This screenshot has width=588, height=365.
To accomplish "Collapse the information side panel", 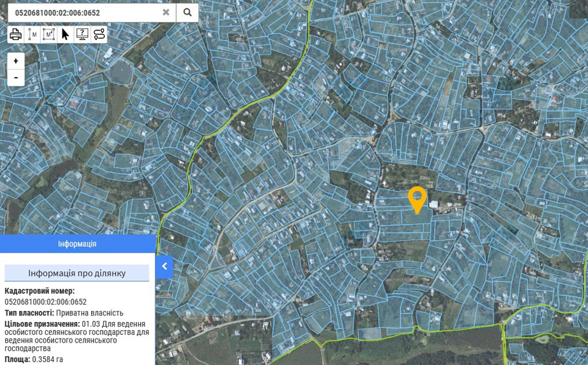I will (x=165, y=266).
